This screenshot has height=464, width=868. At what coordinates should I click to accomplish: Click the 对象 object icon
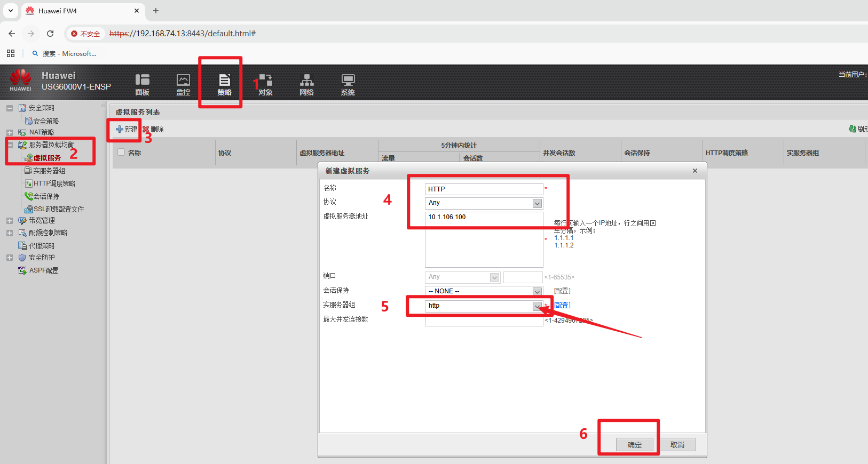point(265,84)
